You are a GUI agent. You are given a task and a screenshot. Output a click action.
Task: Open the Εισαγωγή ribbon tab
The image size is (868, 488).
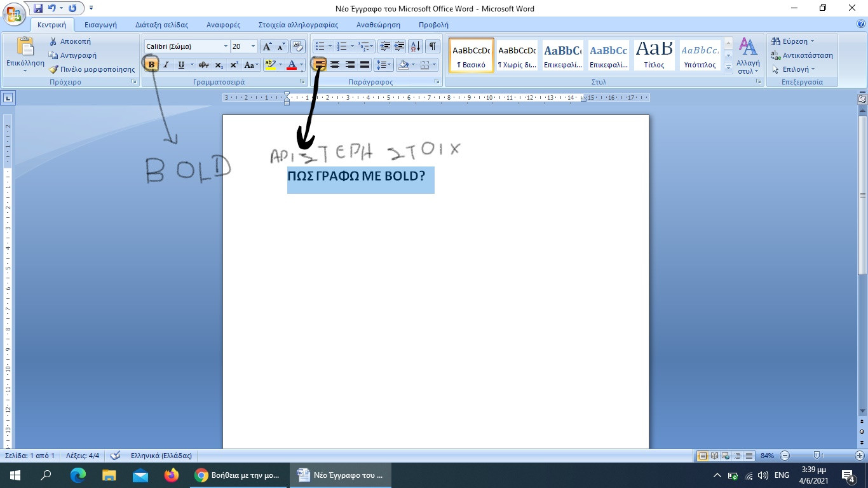pyautogui.click(x=101, y=25)
